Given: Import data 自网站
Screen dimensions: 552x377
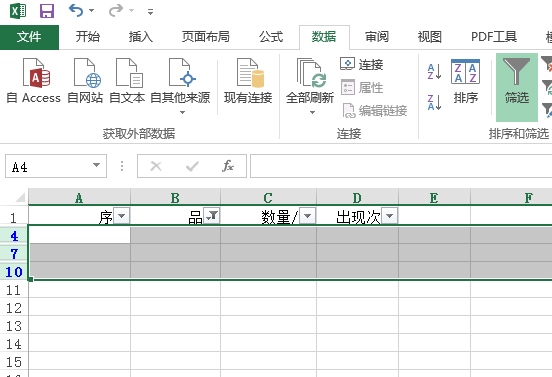Looking at the screenshot, I should click(85, 81).
